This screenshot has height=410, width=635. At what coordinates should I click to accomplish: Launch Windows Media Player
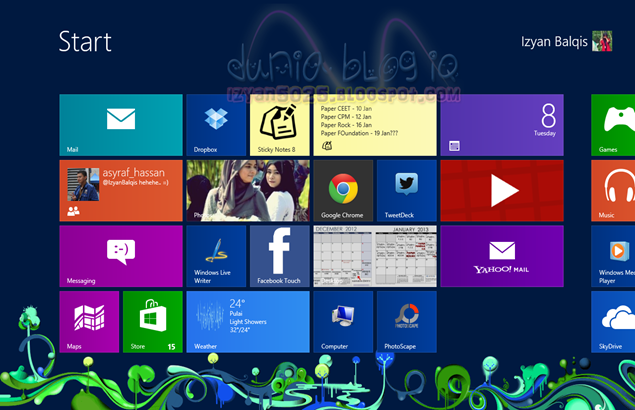[613, 256]
